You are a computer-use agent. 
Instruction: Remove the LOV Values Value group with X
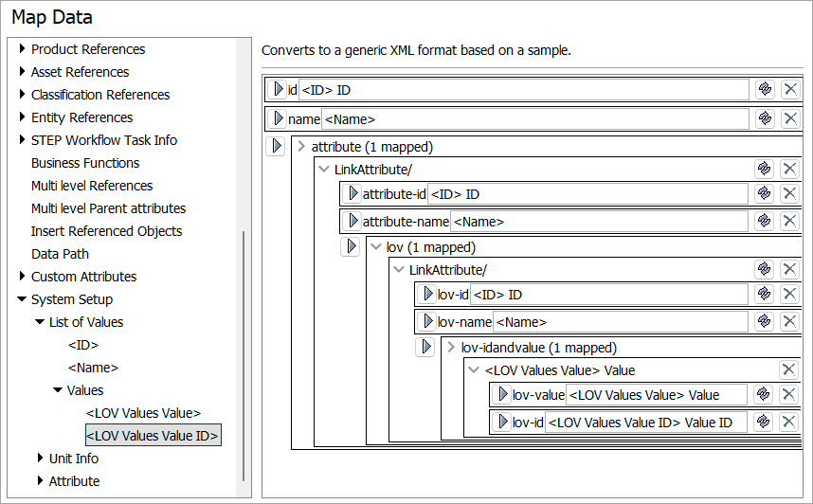(x=789, y=369)
